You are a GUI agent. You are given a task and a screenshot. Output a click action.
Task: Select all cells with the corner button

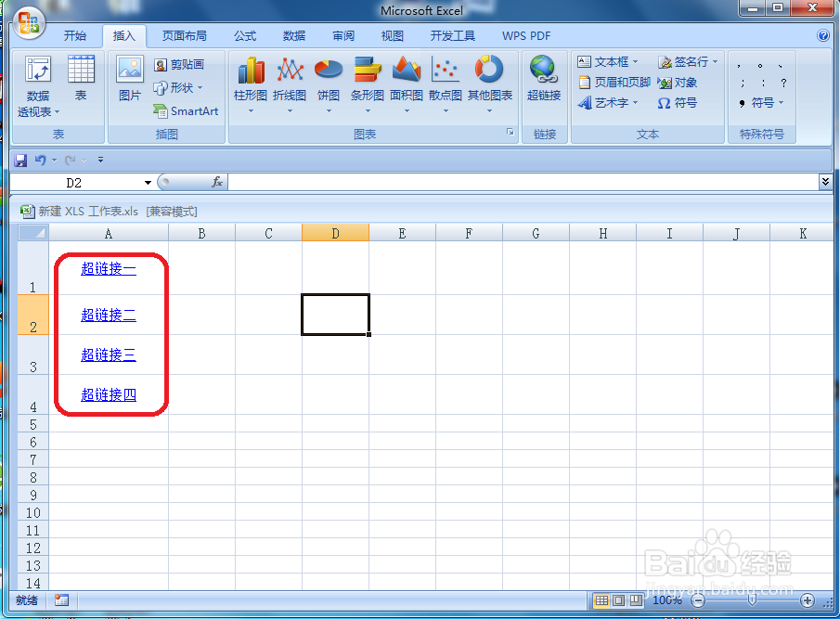click(x=33, y=233)
